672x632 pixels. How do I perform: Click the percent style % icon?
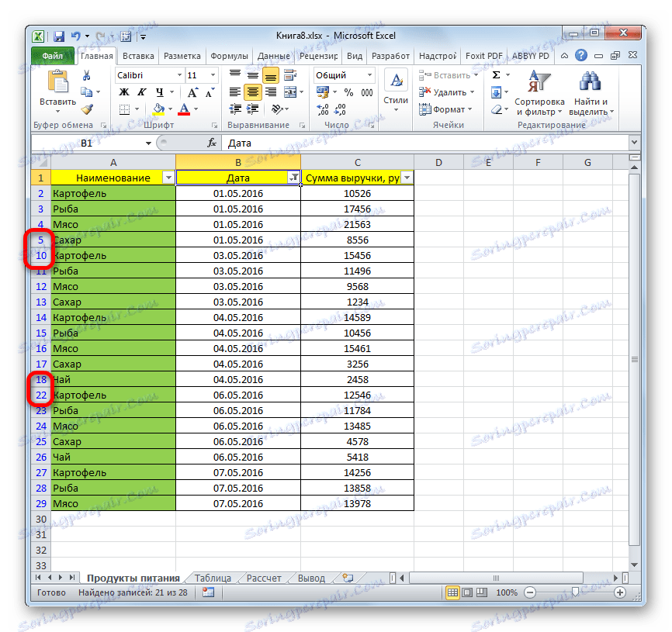(x=347, y=92)
